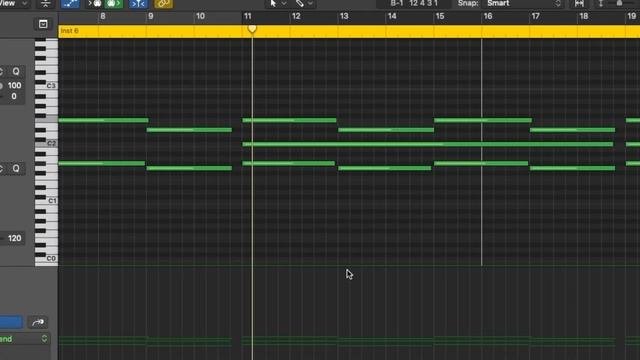
Task: Click bar 8 on the ruler
Action: (103, 16)
